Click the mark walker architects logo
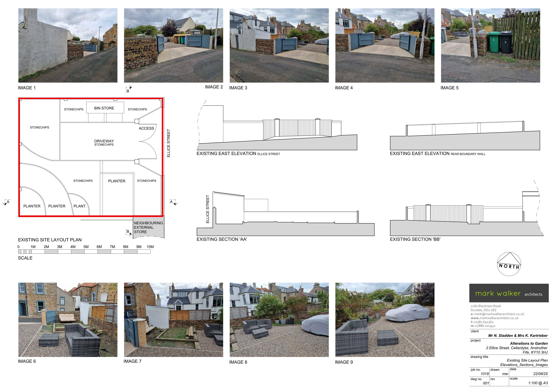The image size is (555, 392). (509, 293)
